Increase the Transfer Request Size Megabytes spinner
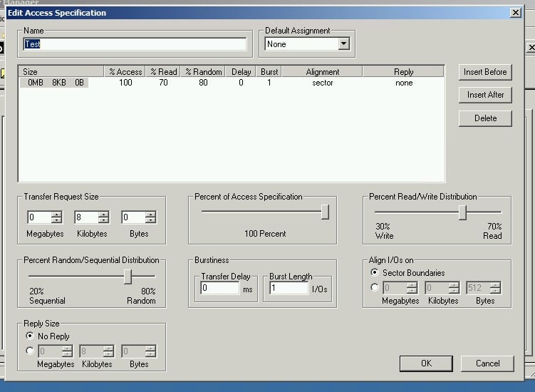Image resolution: width=535 pixels, height=392 pixels. point(57,215)
